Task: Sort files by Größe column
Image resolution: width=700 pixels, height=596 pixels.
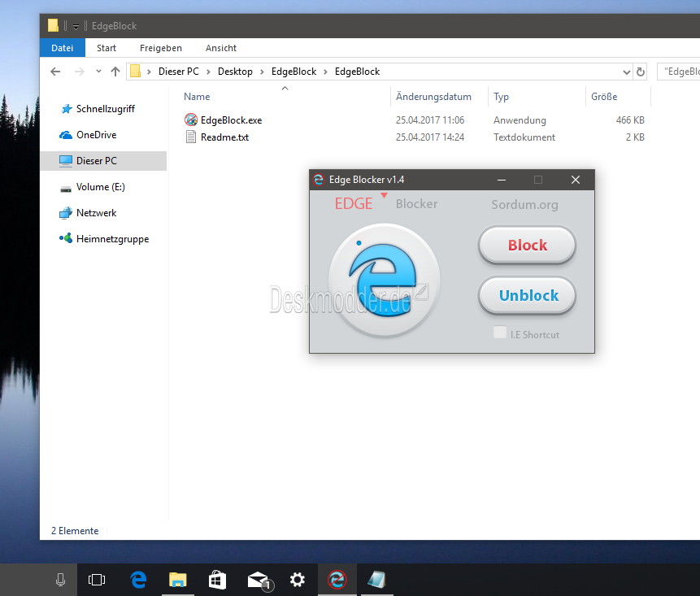Action: click(x=604, y=97)
